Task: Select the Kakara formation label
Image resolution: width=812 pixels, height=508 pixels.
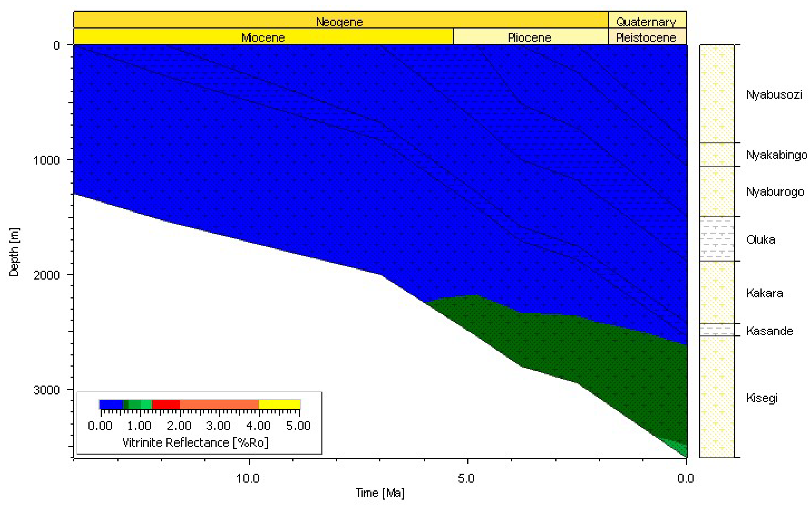Action: 765,293
